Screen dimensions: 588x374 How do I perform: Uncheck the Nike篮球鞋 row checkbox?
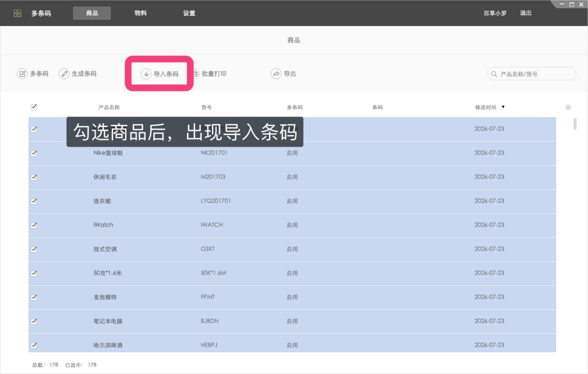tap(34, 153)
